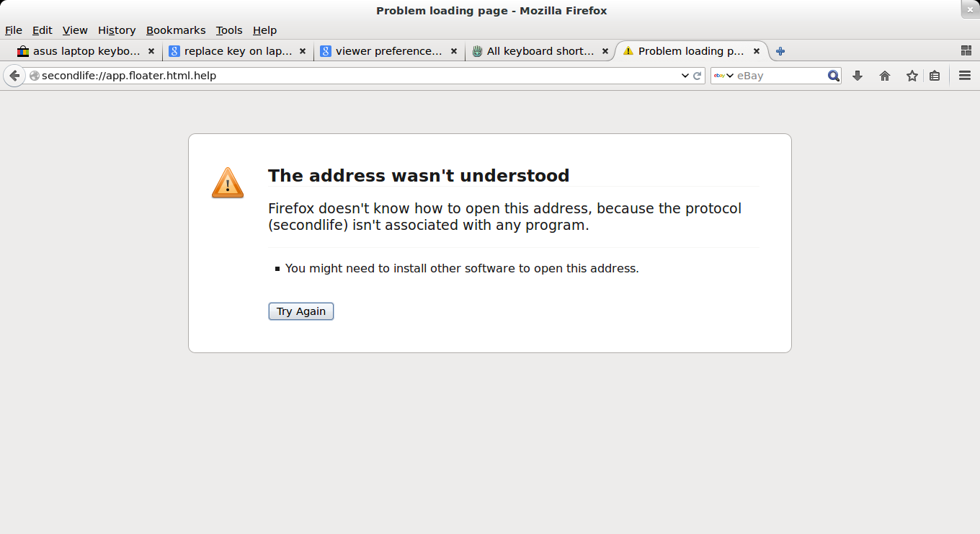The width and height of the screenshot is (980, 534).
Task: Click the orange warning triangle icon
Action: (228, 183)
